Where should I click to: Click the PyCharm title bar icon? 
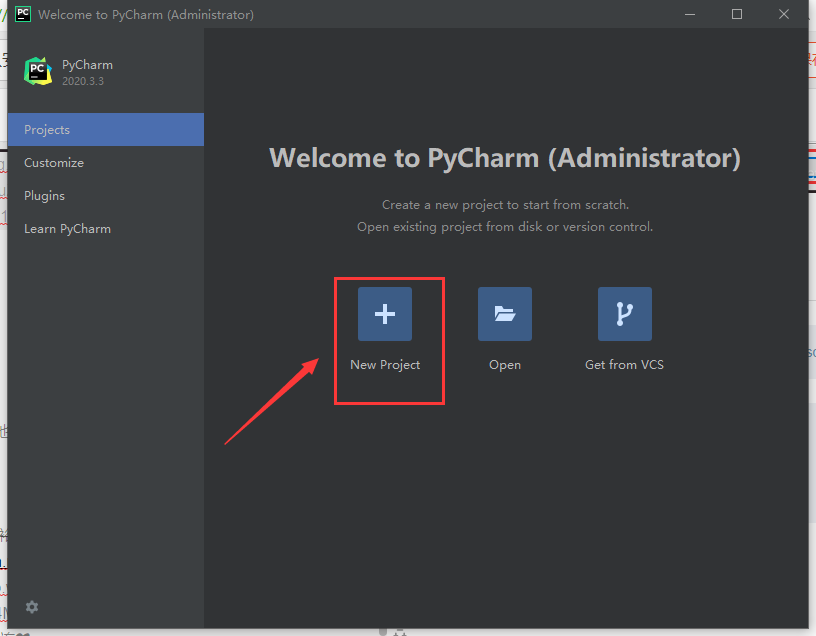(x=23, y=14)
